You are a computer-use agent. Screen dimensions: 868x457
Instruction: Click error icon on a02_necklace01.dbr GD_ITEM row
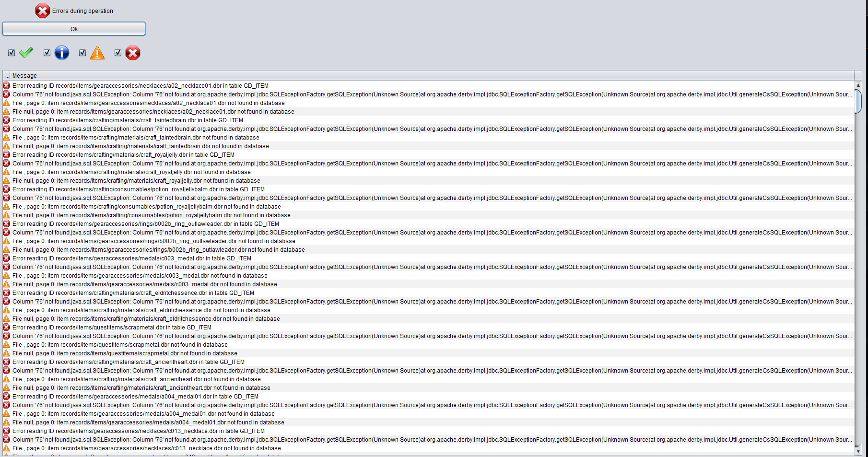7,86
